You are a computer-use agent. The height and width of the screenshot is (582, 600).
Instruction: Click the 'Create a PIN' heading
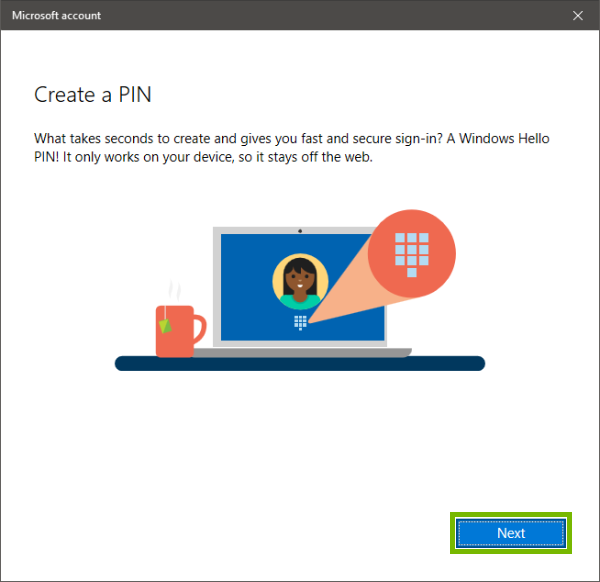93,95
